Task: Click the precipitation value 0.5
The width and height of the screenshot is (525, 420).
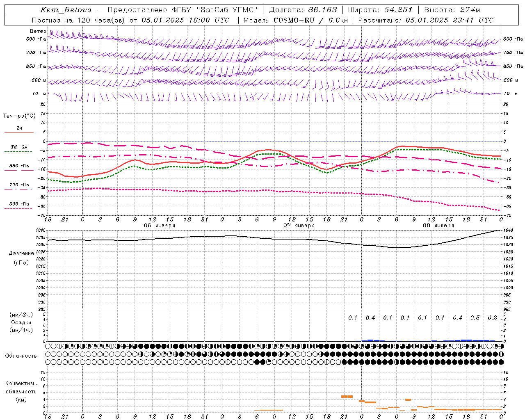Action: click(475, 317)
